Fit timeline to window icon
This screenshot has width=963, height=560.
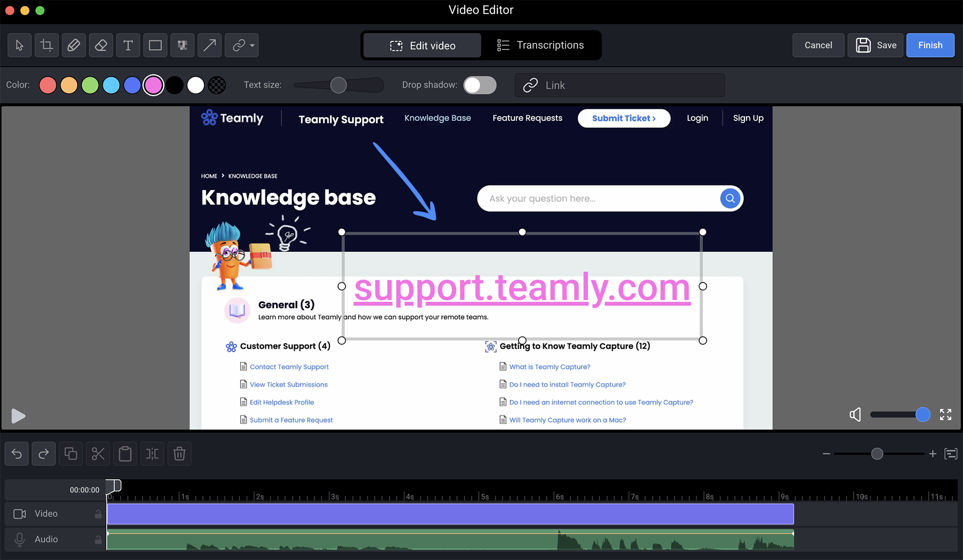pos(951,454)
